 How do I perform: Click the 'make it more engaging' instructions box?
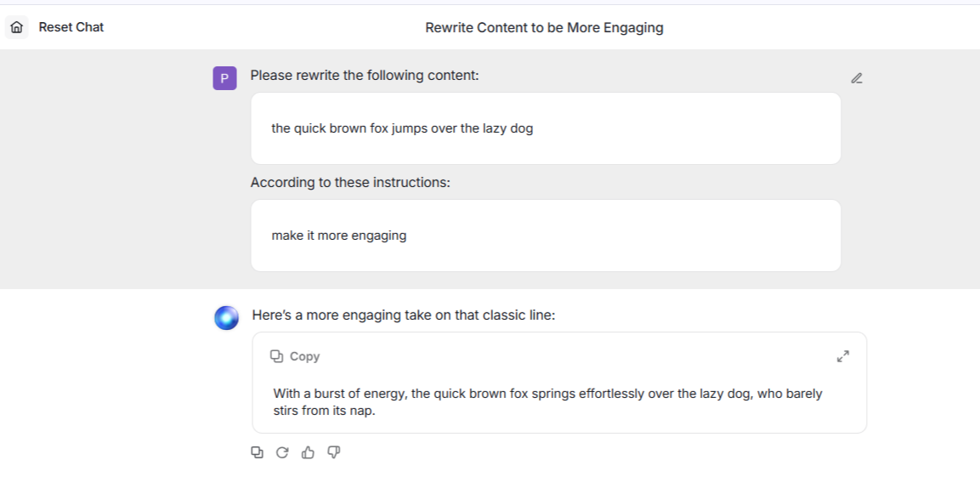pyautogui.click(x=545, y=236)
